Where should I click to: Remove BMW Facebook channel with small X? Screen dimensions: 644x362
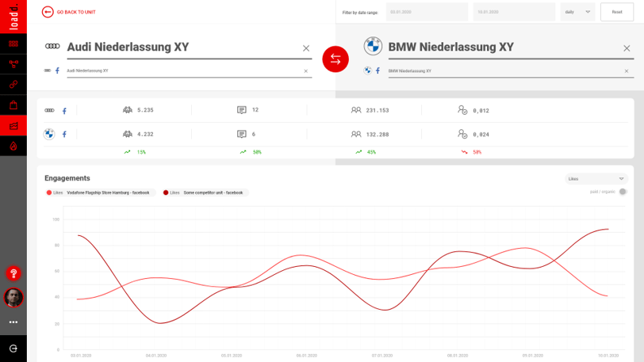point(627,71)
